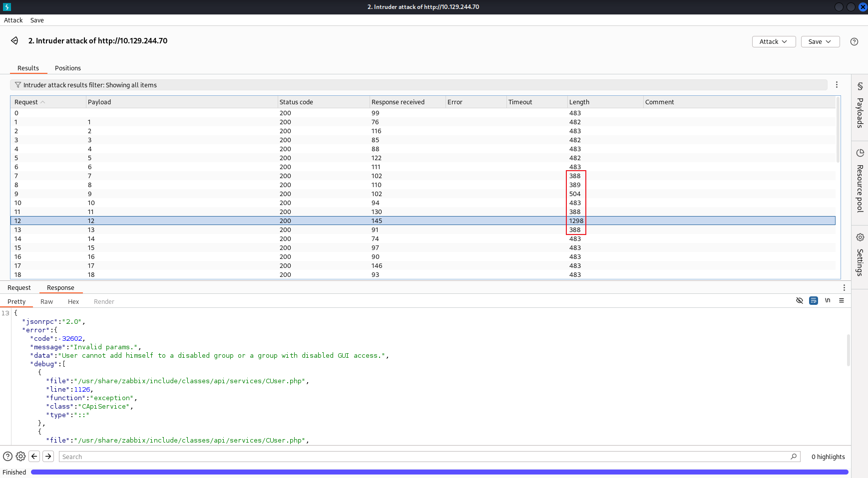
Task: Switch to the Results tab
Action: 28,68
